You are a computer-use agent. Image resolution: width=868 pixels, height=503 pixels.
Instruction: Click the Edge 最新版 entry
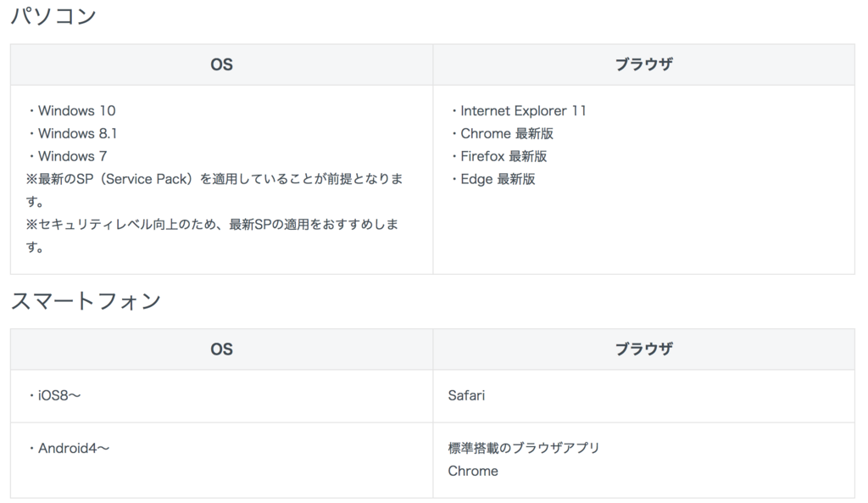coord(492,179)
